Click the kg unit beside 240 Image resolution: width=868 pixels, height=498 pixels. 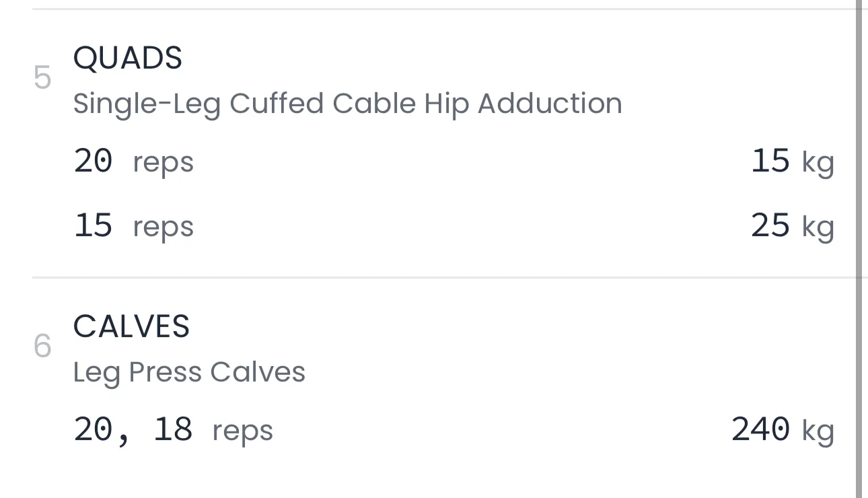pos(818,431)
